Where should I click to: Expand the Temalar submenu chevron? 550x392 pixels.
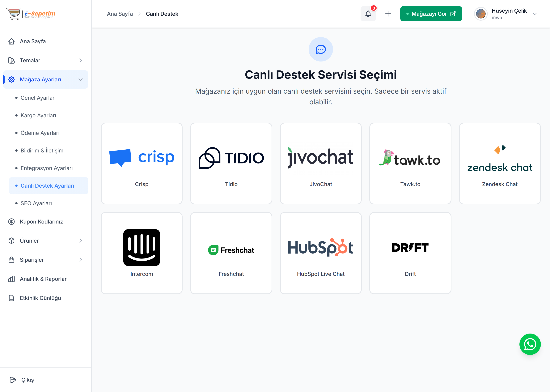[x=81, y=60]
